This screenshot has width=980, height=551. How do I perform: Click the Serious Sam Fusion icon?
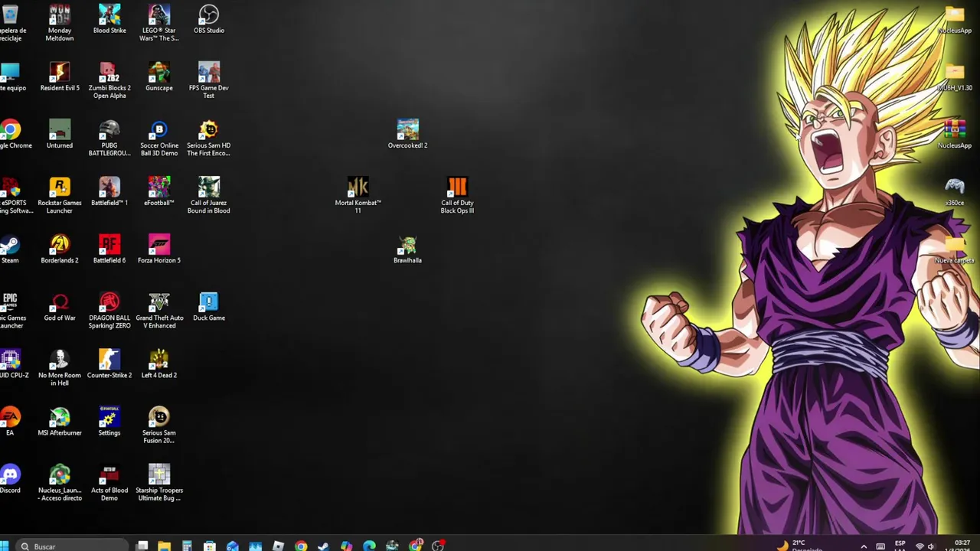[159, 425]
